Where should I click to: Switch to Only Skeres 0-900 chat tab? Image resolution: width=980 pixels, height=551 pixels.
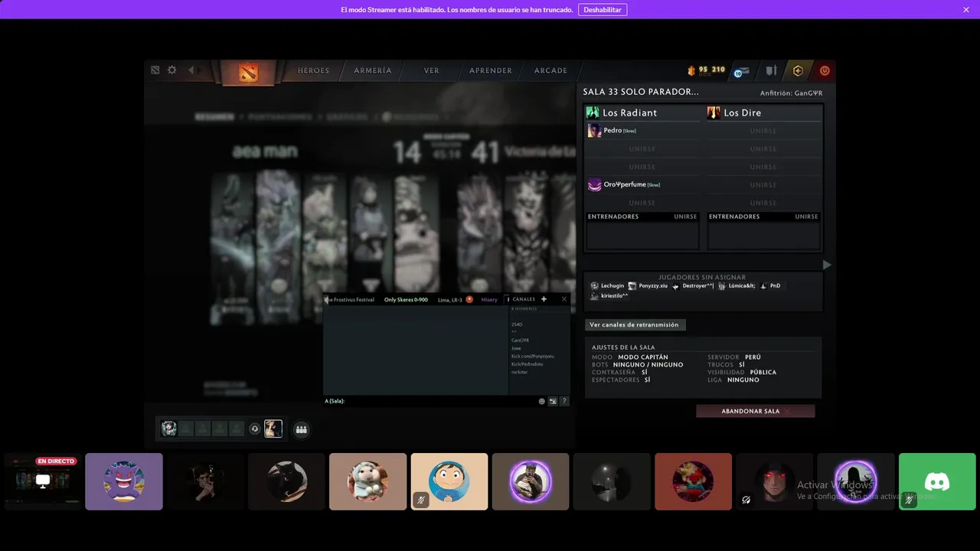point(406,299)
